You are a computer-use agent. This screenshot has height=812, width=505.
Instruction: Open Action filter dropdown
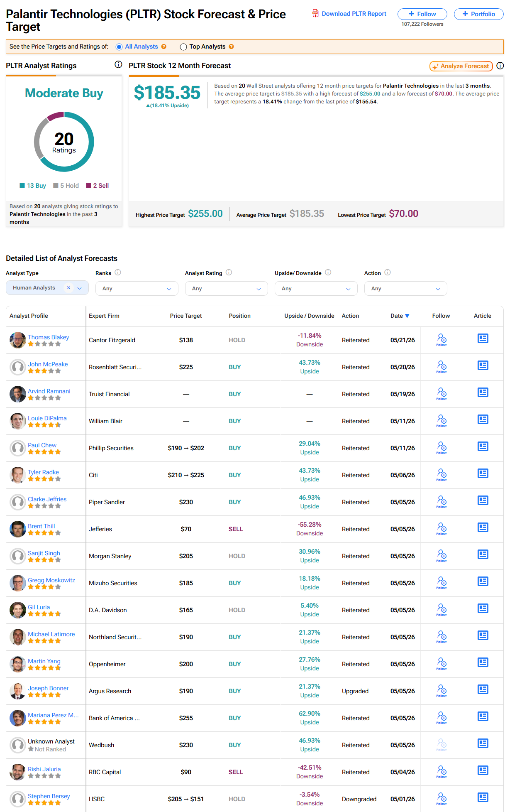click(x=406, y=288)
